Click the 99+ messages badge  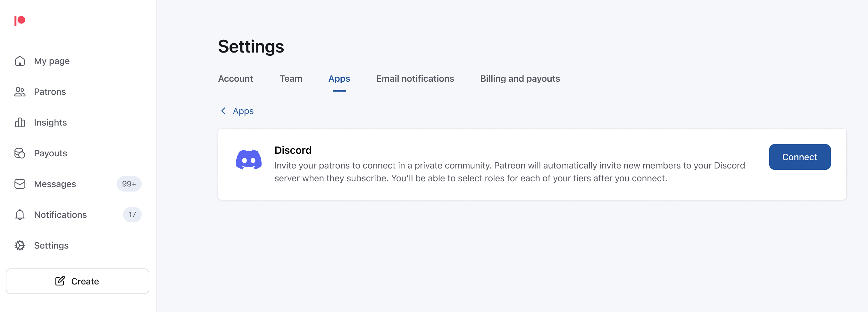point(129,184)
